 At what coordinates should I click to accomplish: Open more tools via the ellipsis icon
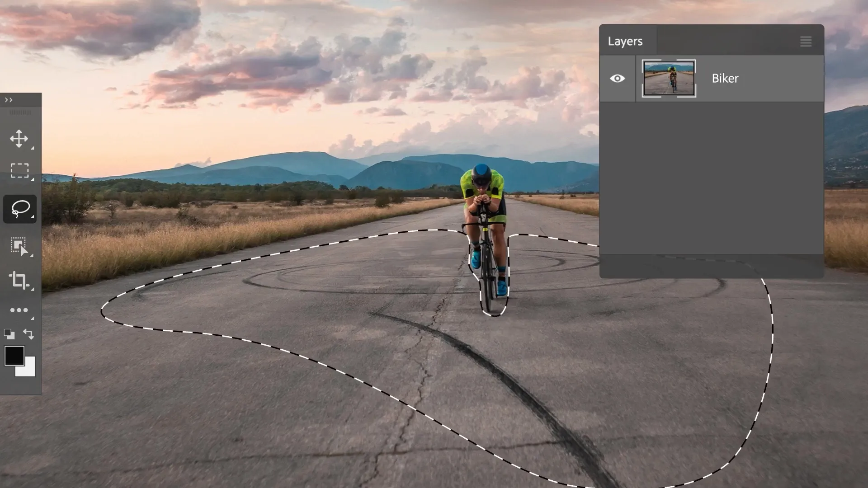tap(19, 310)
